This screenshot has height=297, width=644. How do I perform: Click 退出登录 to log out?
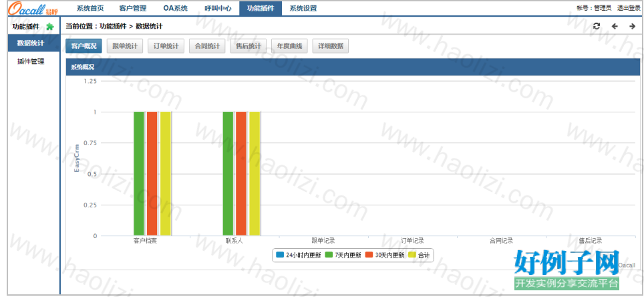[x=629, y=8]
